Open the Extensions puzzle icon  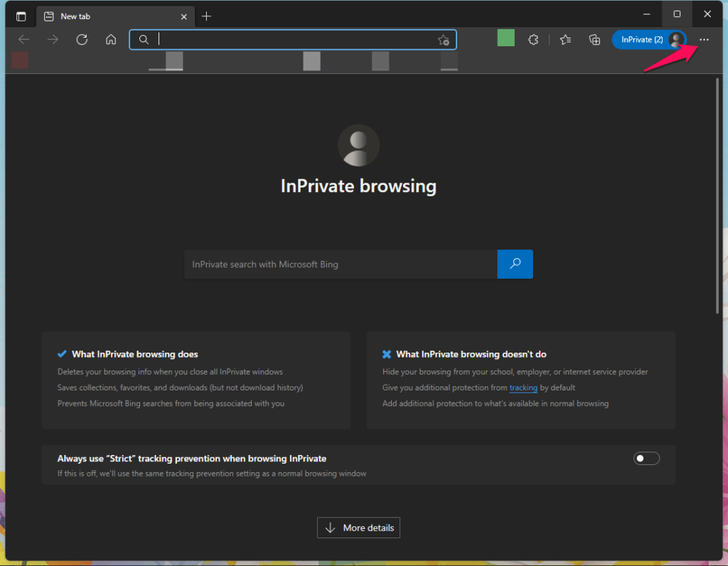pos(533,40)
